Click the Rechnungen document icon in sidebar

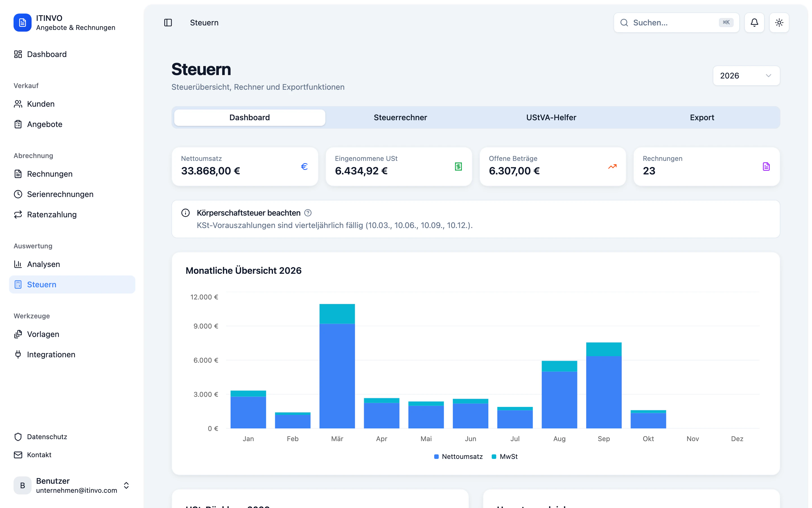click(x=18, y=174)
